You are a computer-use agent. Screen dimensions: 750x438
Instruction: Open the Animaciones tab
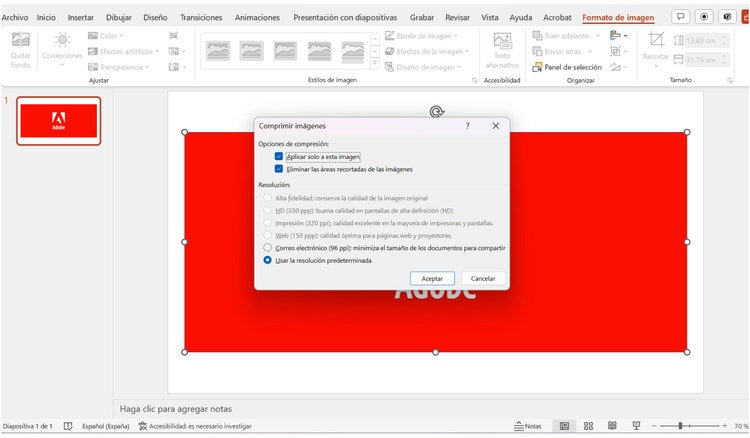(x=257, y=18)
